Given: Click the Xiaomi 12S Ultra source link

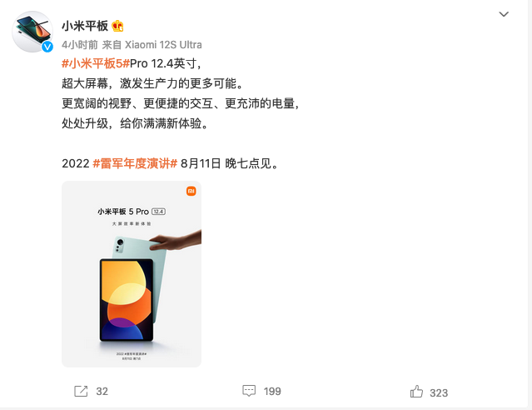Looking at the screenshot, I should [x=163, y=45].
